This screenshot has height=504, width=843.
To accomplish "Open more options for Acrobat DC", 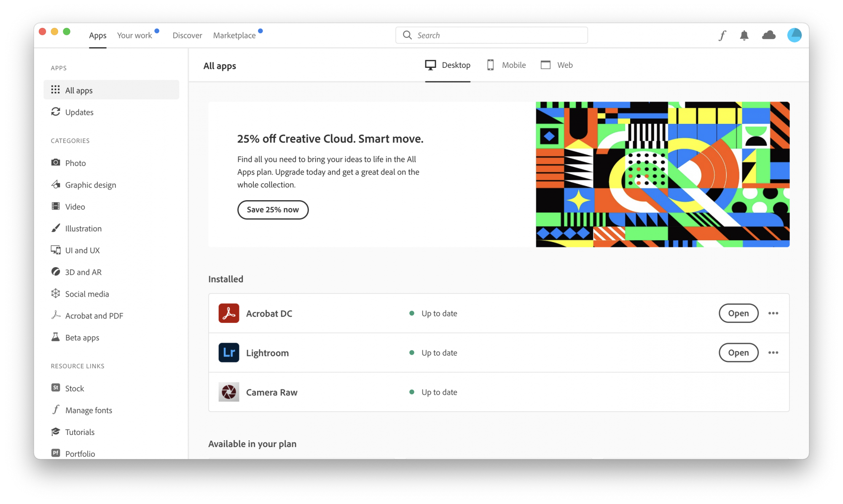I will coord(773,314).
